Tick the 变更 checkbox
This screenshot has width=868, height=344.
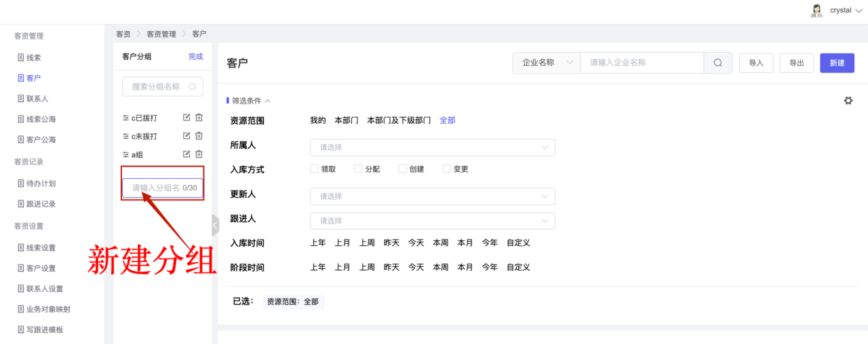[447, 169]
